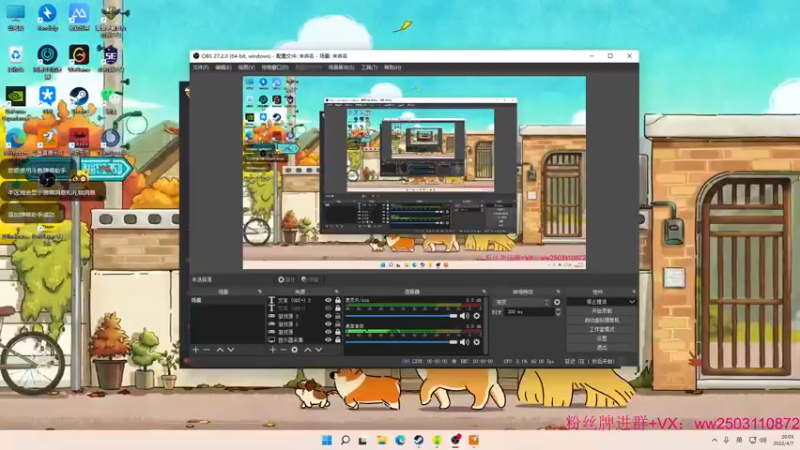800x450 pixels.
Task: Toggle the lock for 显示器采集
Action: pos(338,339)
